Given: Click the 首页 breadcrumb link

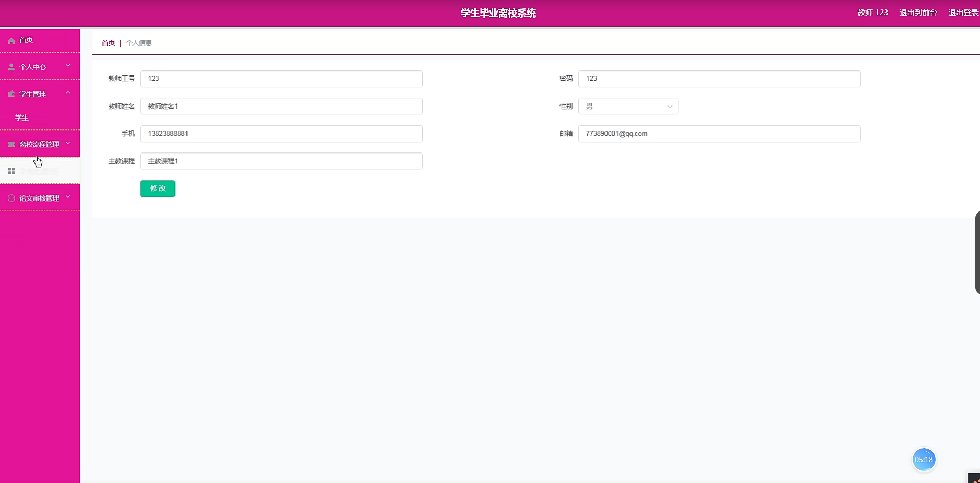Looking at the screenshot, I should click(108, 43).
